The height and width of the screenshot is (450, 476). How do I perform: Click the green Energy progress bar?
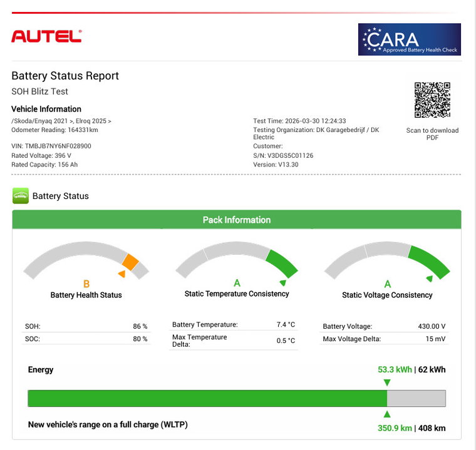click(207, 399)
